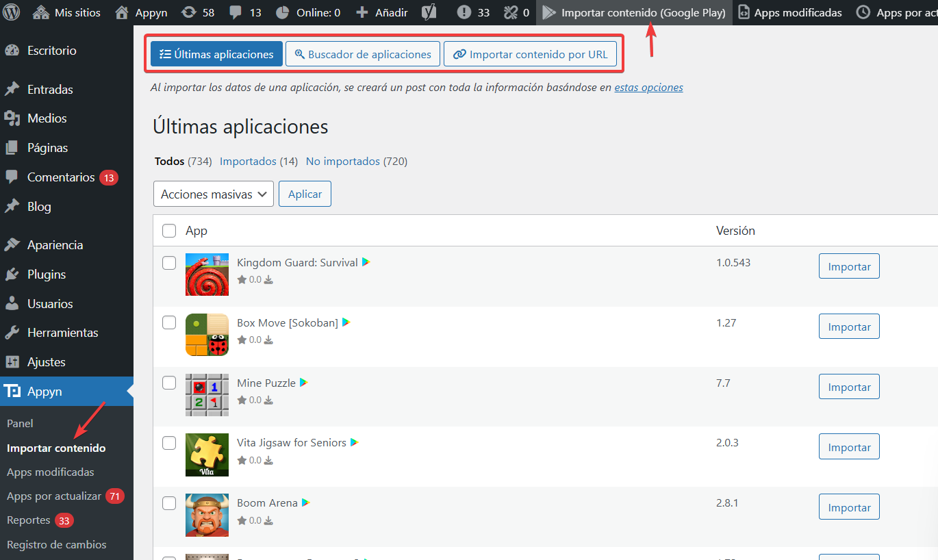Expand the Acciones masivas dropdown
The width and height of the screenshot is (938, 560).
pyautogui.click(x=214, y=194)
